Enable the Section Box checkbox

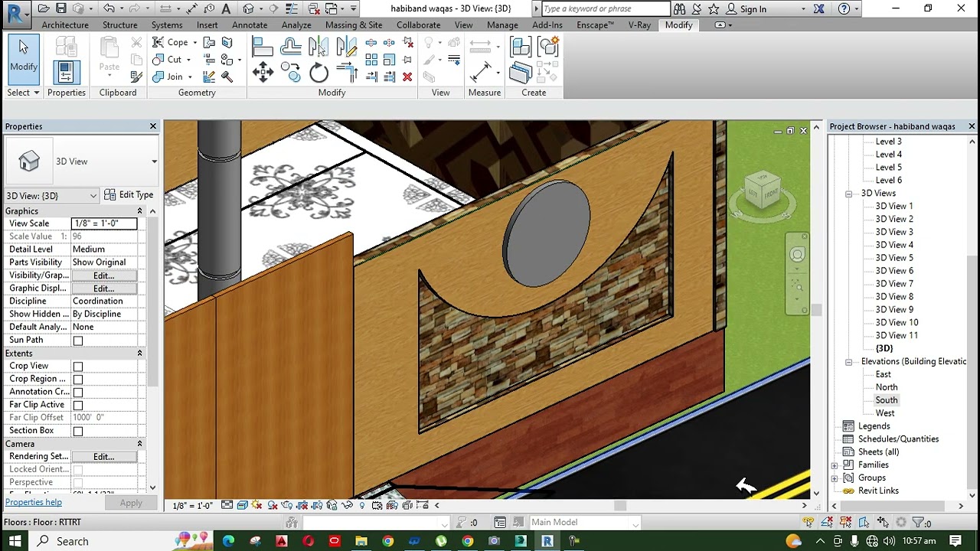point(78,432)
